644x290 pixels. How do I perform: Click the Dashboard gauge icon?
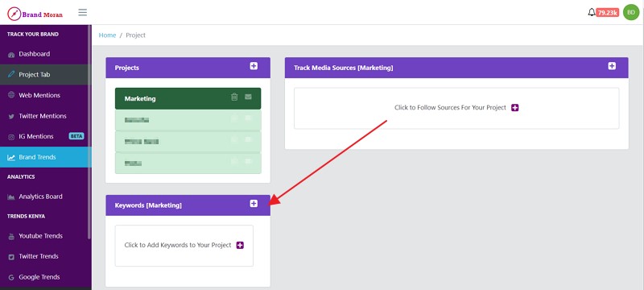pyautogui.click(x=11, y=54)
